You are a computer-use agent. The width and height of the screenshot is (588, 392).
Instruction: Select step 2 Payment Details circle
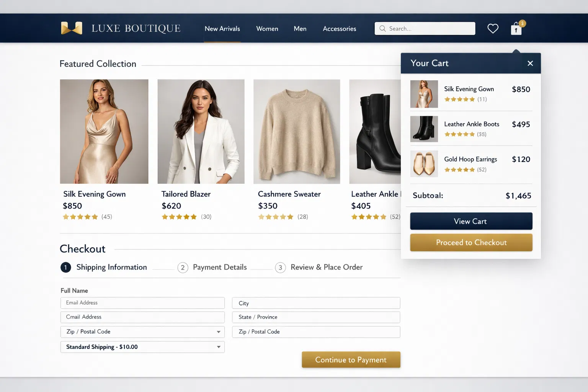(x=183, y=267)
